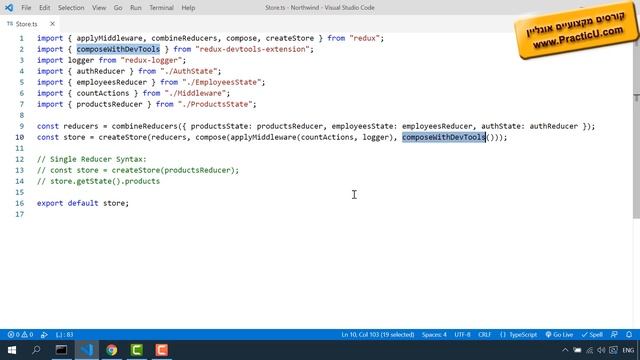Open the Help menu

point(188,7)
